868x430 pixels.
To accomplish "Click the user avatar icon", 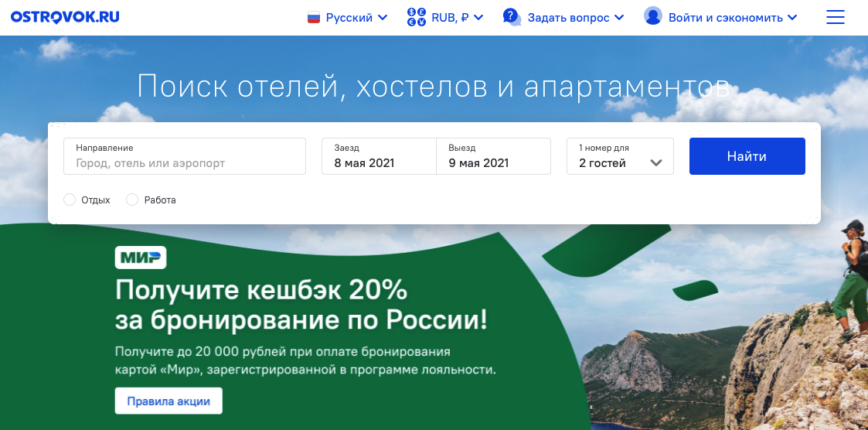I will (x=653, y=16).
